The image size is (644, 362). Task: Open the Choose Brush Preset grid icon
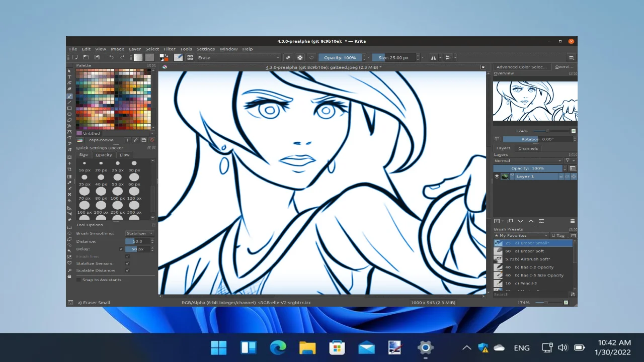pos(190,57)
